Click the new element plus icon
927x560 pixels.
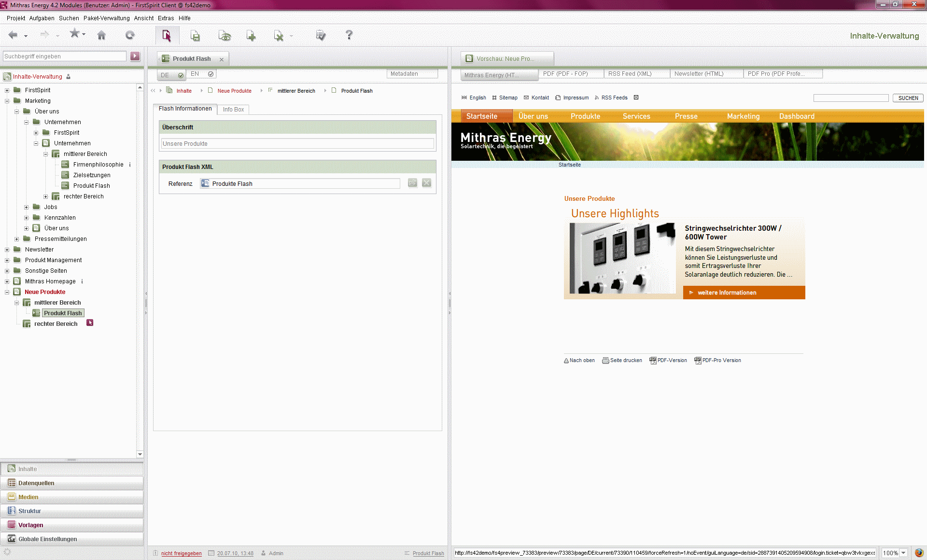(x=251, y=36)
